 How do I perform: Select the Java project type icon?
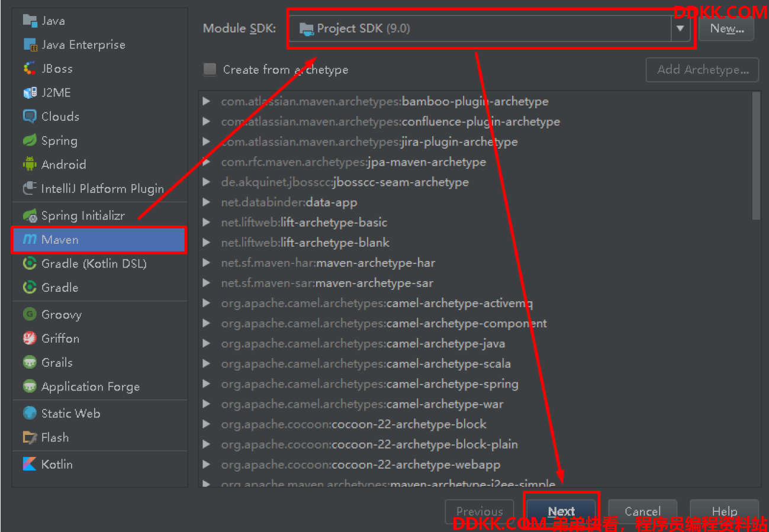click(x=30, y=21)
